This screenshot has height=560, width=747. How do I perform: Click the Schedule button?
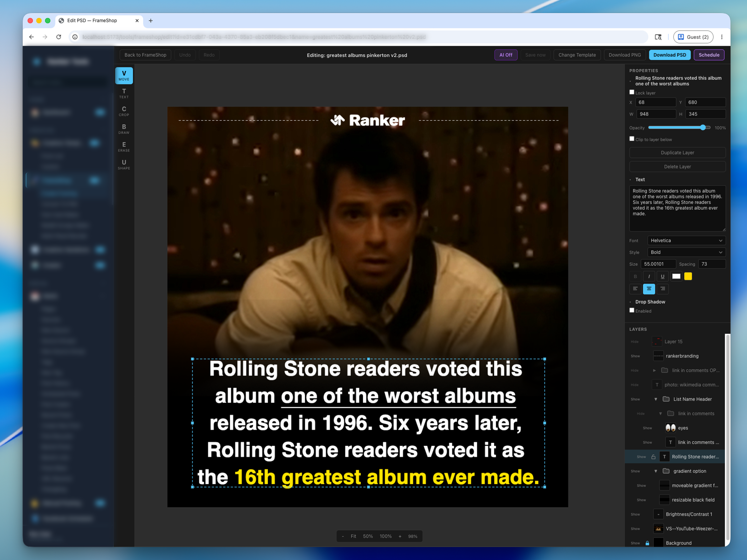(x=709, y=55)
